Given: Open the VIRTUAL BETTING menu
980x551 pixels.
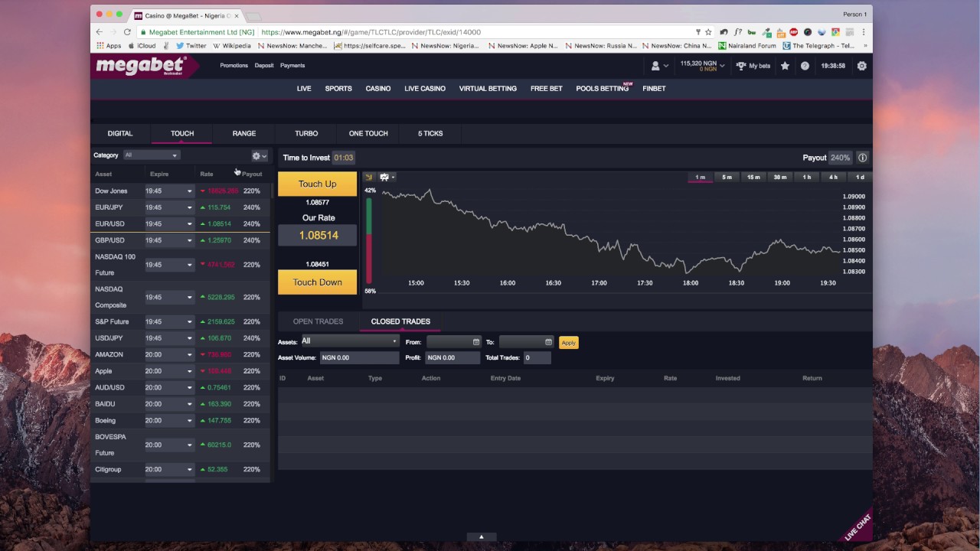Looking at the screenshot, I should tap(488, 89).
